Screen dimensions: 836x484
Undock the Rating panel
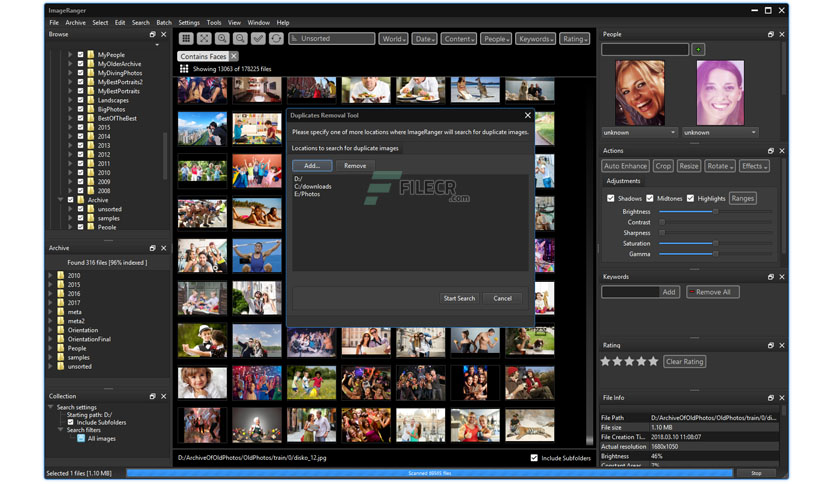click(770, 345)
